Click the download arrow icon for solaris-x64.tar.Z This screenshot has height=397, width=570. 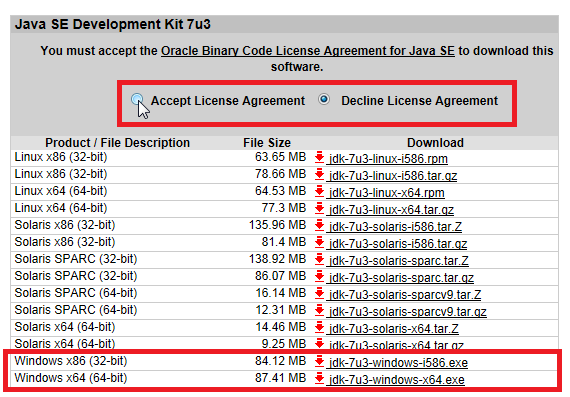(x=320, y=327)
